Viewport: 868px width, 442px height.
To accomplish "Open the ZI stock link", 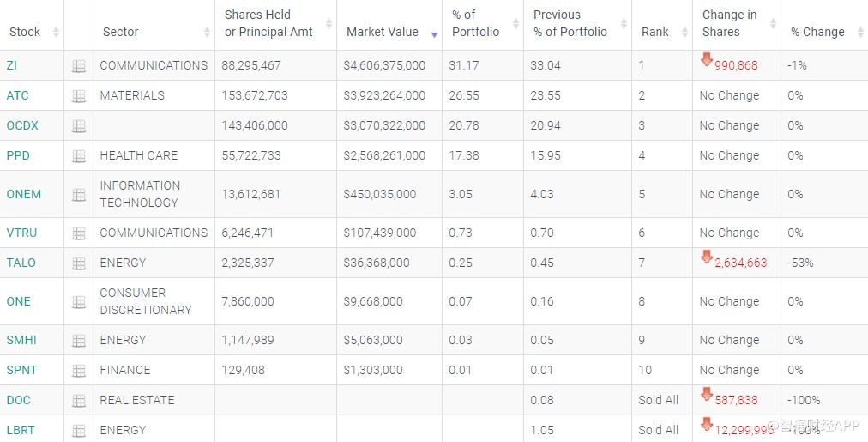I will point(12,65).
